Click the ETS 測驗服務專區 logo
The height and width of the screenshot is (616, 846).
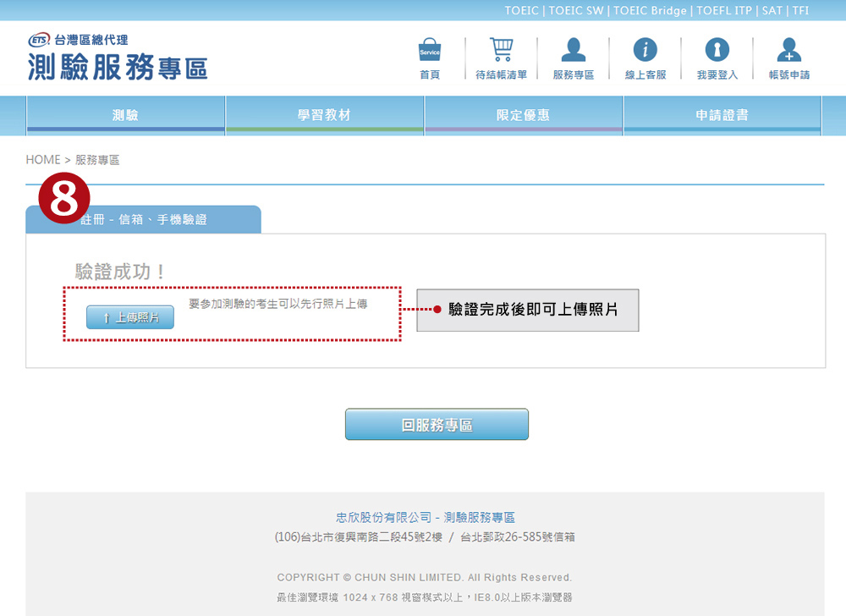point(117,59)
